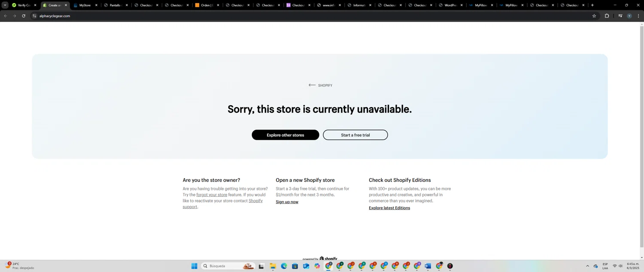The image size is (644, 272).
Task: Open Chrome's three-dot menu
Action: [x=638, y=16]
